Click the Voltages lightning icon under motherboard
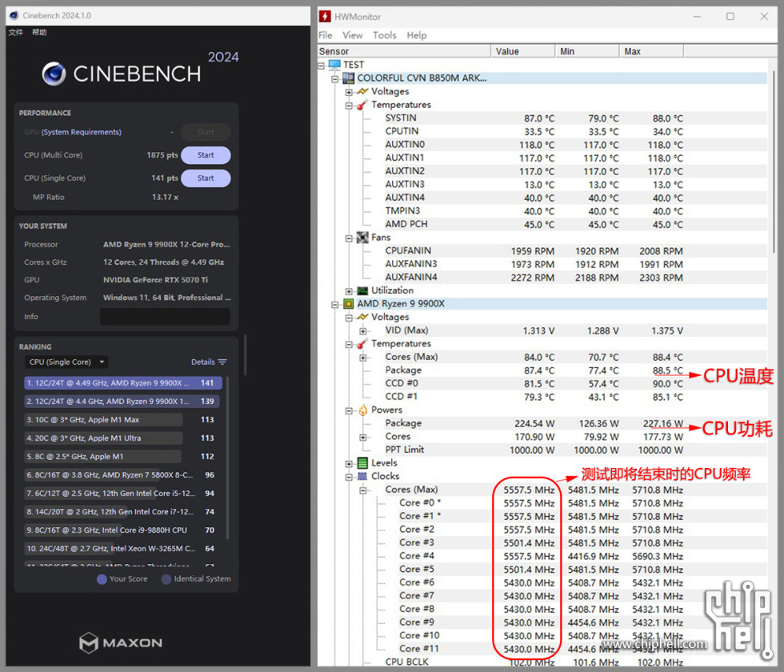The width and height of the screenshot is (784, 672). point(362,91)
